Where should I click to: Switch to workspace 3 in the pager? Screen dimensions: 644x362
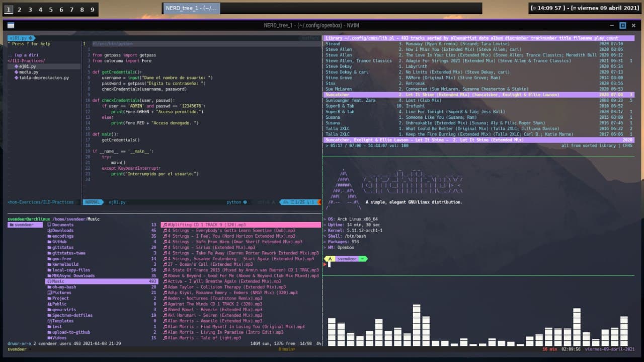click(30, 10)
